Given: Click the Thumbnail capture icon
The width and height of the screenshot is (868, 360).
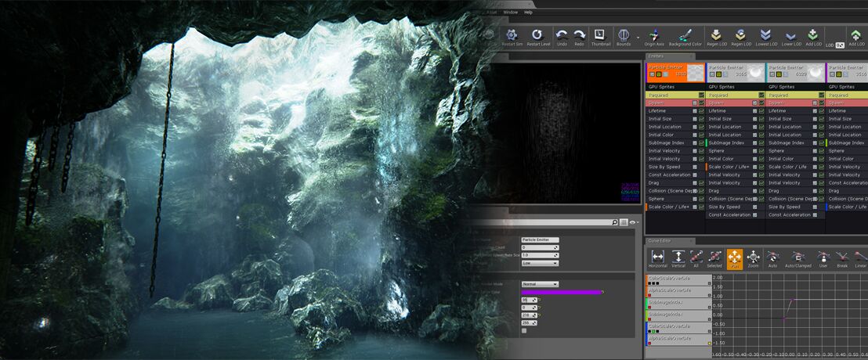Looking at the screenshot, I should pos(600,35).
